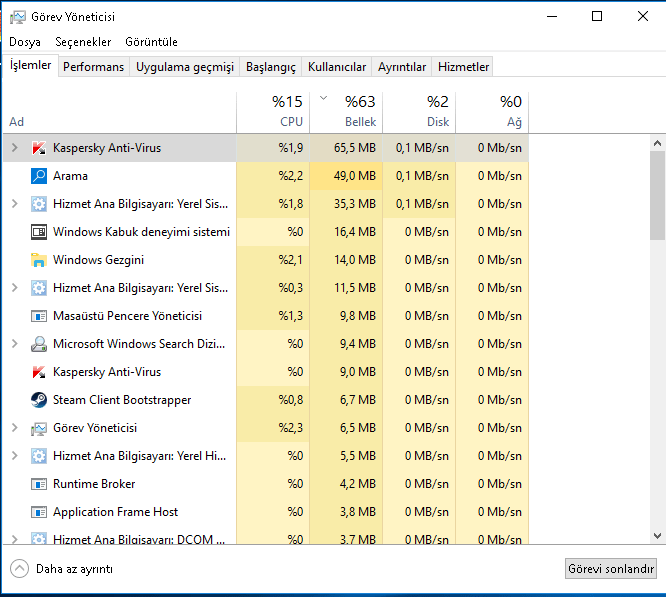Click the Runtime Broker icon
This screenshot has height=597, width=666.
(x=39, y=484)
